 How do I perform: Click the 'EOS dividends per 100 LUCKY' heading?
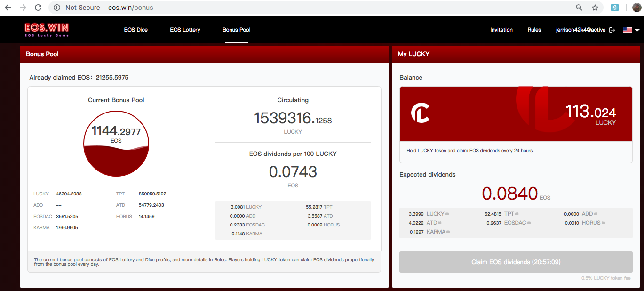tap(293, 154)
